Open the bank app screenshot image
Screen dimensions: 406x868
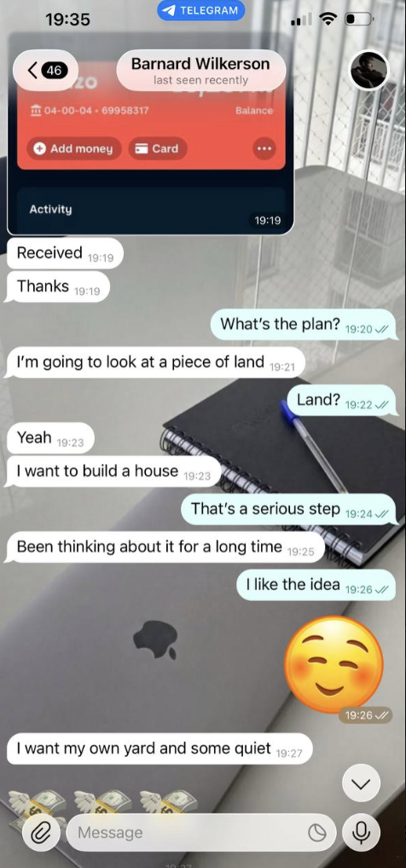pos(150,133)
